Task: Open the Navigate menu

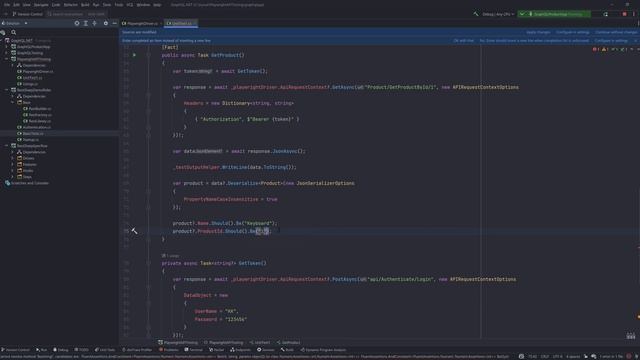Action: [x=41, y=4]
